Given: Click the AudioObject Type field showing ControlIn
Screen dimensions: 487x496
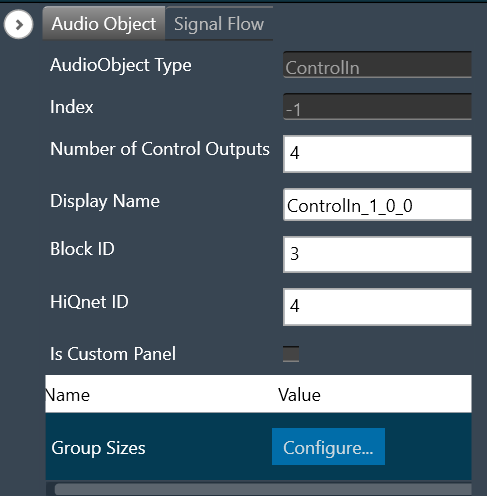Looking at the screenshot, I should (377, 65).
